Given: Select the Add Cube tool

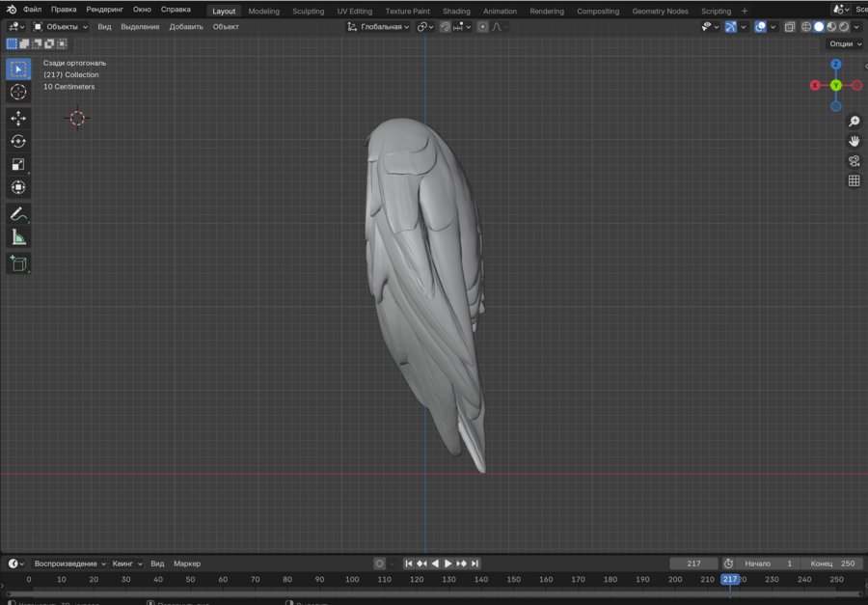Looking at the screenshot, I should [18, 263].
